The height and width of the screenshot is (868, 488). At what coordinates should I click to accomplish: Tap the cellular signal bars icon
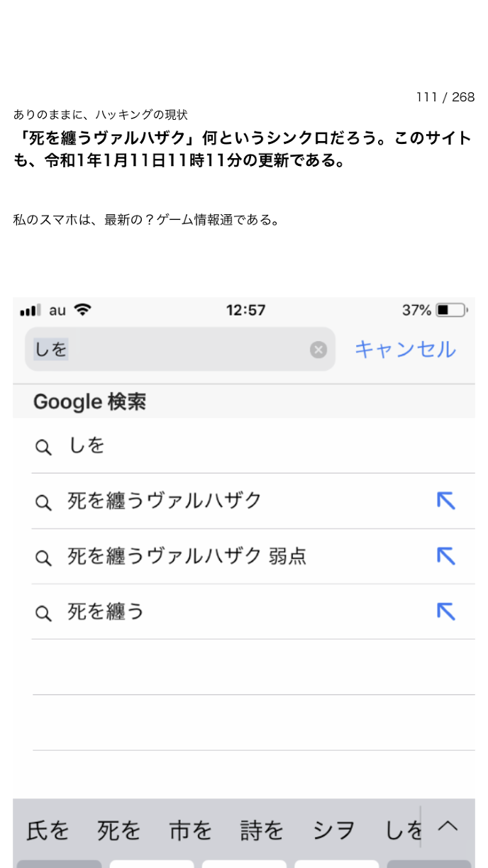point(30,311)
